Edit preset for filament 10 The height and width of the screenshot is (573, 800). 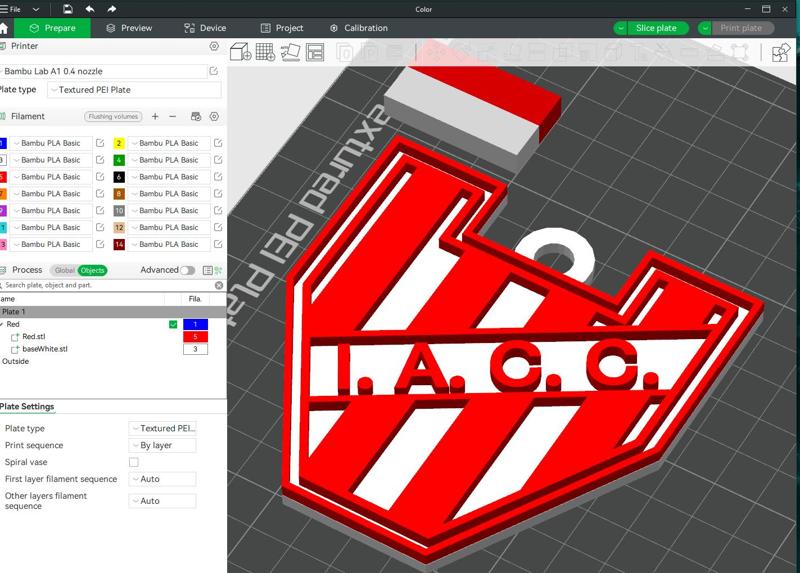click(x=218, y=210)
